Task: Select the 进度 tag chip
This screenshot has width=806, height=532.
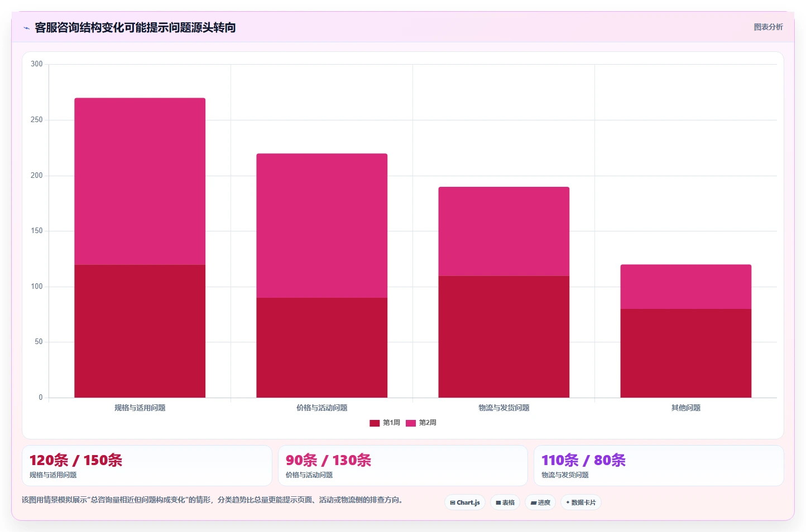Action: 540,502
